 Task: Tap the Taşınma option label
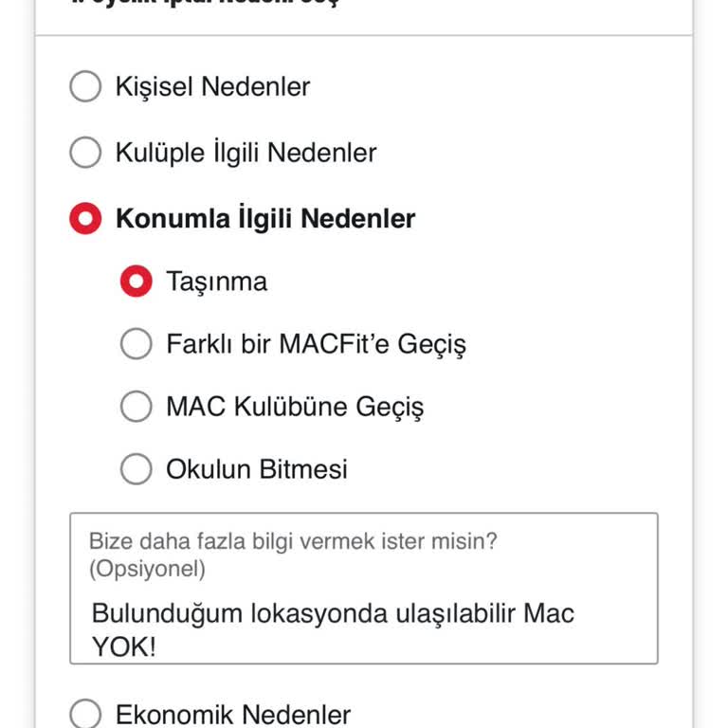(216, 282)
